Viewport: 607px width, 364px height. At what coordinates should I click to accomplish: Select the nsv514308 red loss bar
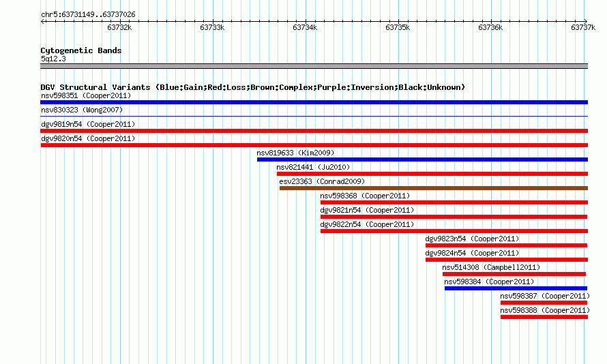click(514, 274)
